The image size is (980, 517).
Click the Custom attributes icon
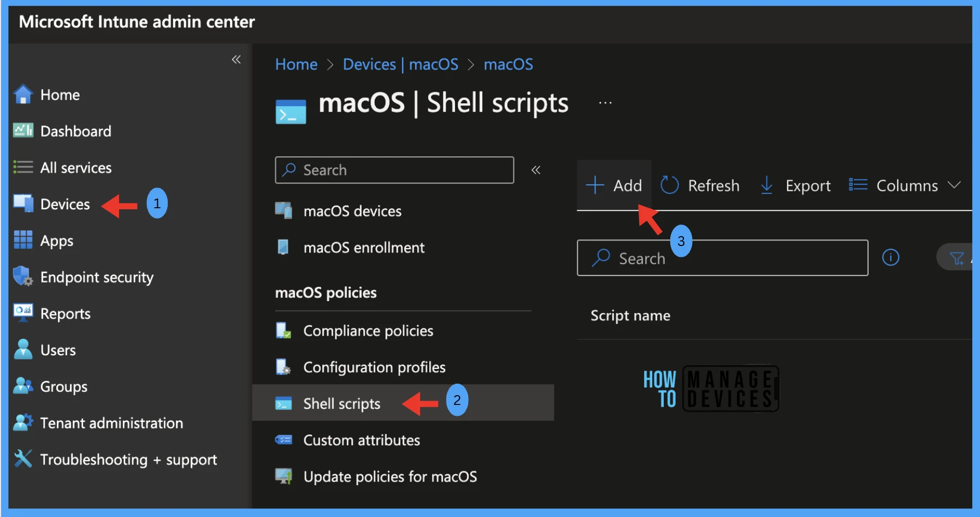(x=284, y=440)
